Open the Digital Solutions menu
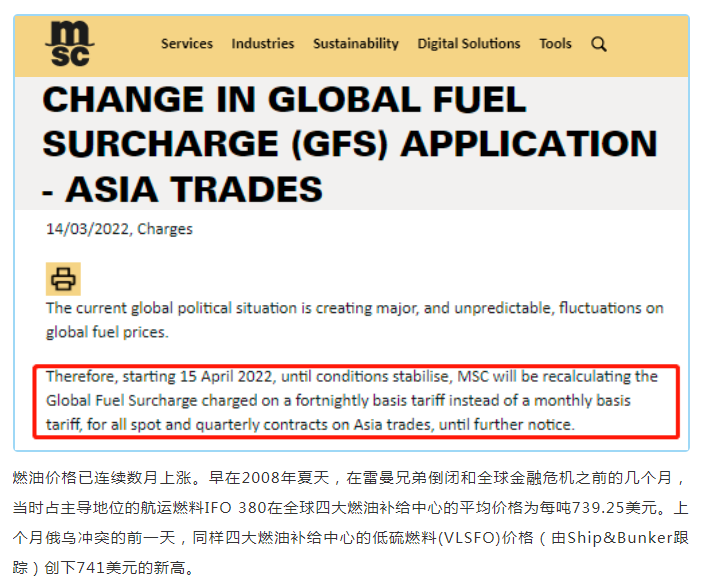705x584 pixels. click(469, 44)
